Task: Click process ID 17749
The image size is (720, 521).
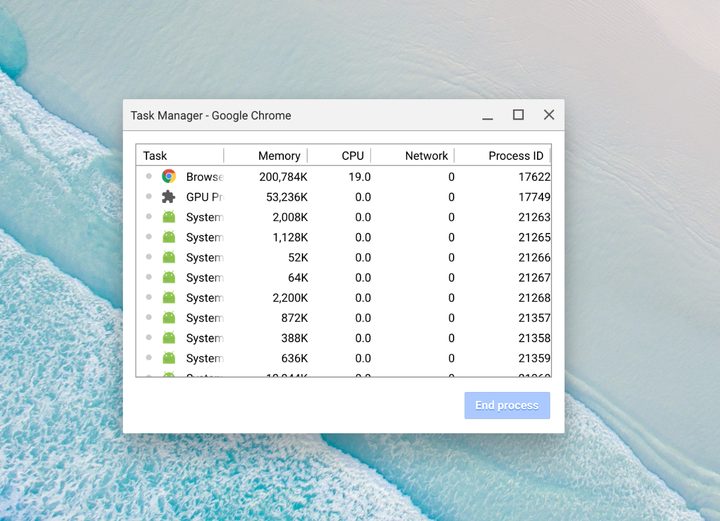Action: pyautogui.click(x=534, y=197)
